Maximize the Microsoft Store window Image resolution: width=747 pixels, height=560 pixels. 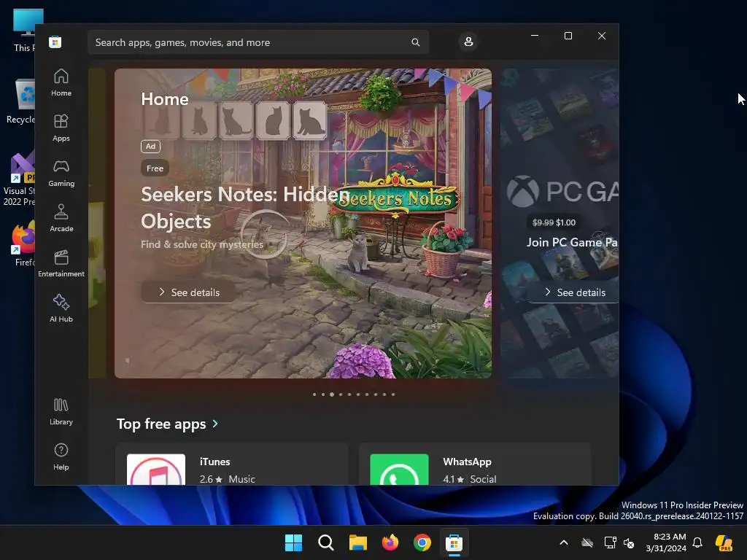pyautogui.click(x=568, y=36)
